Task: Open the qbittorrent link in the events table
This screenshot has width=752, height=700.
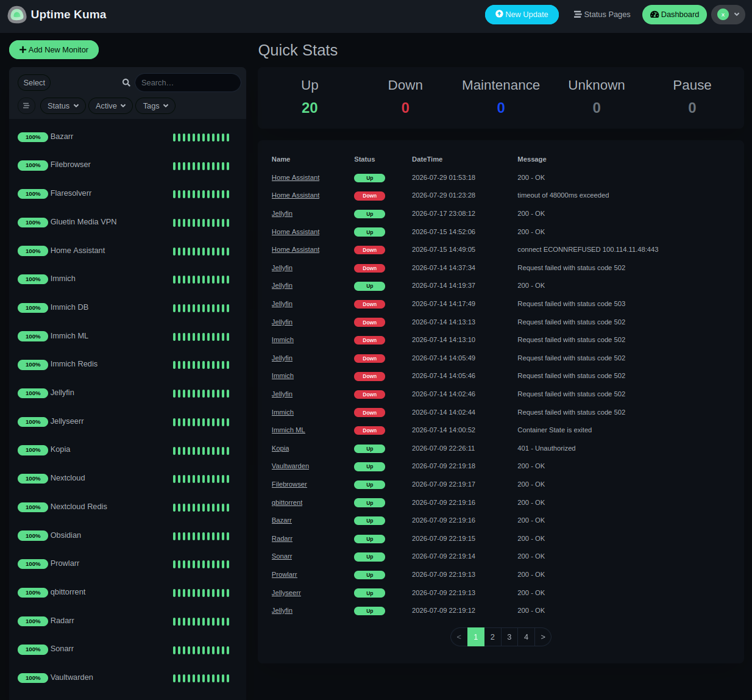Action: pyautogui.click(x=287, y=502)
